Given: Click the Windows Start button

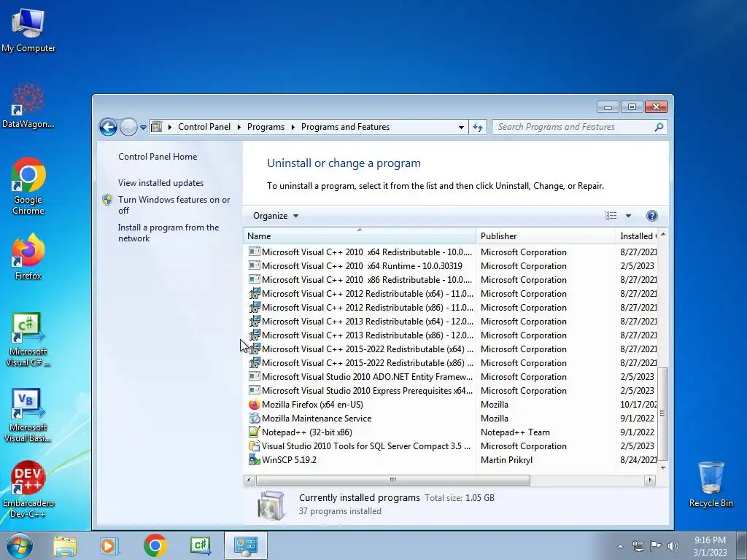Looking at the screenshot, I should (19, 545).
